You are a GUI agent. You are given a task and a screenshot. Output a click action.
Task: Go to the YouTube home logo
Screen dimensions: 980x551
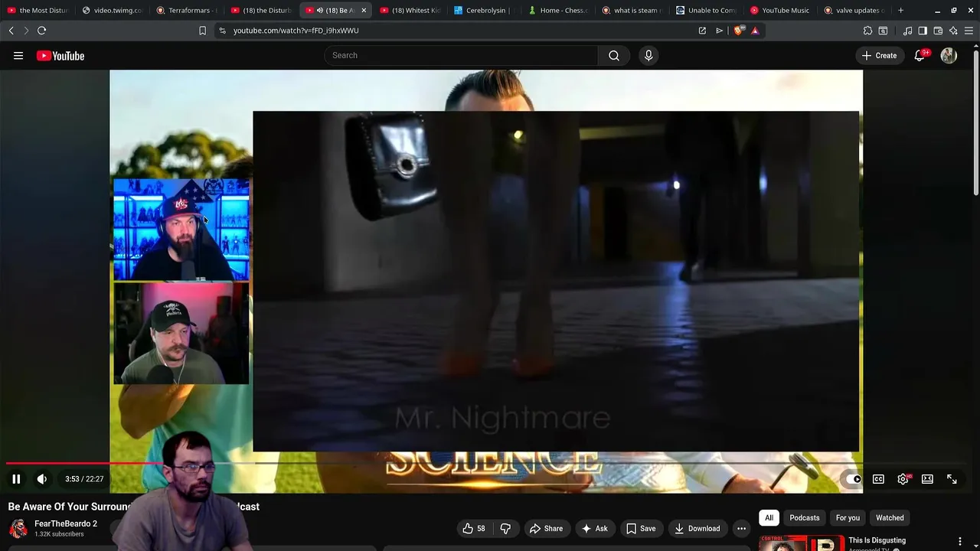click(60, 56)
